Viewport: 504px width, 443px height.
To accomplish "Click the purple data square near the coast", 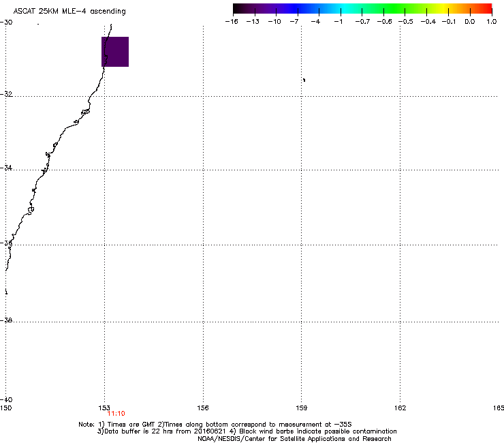I will 115,52.
